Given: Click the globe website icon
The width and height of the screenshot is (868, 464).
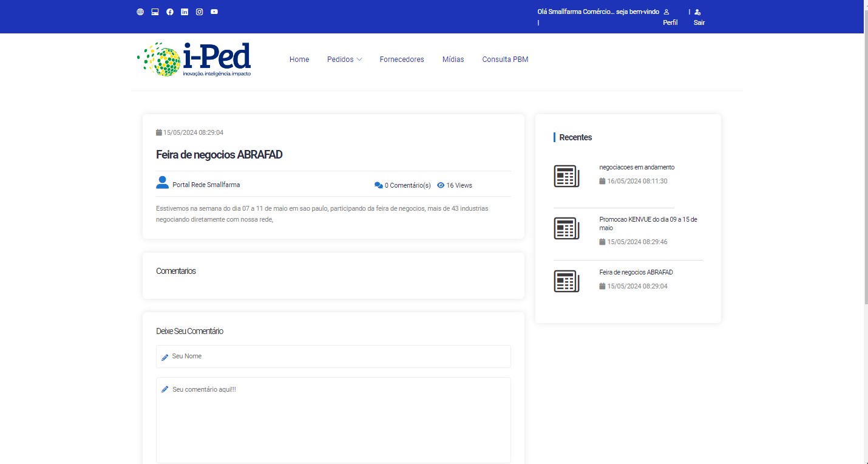Looking at the screenshot, I should click(x=140, y=12).
